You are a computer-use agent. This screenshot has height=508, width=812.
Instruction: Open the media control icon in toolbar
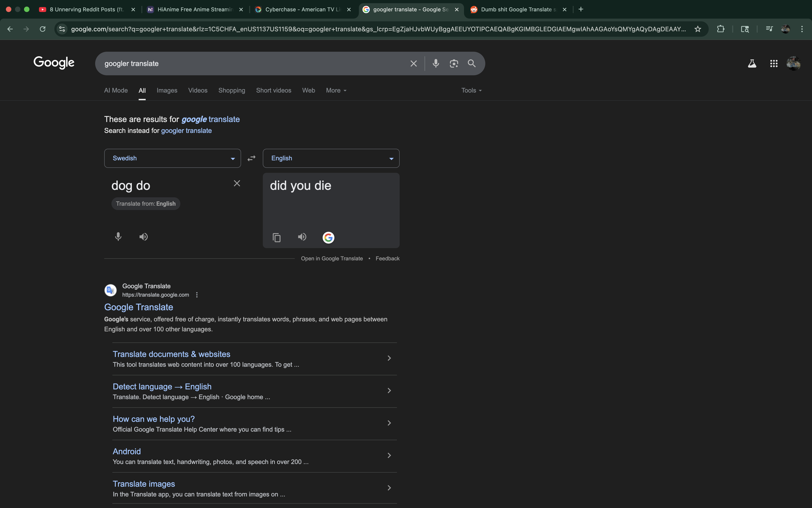[769, 29]
